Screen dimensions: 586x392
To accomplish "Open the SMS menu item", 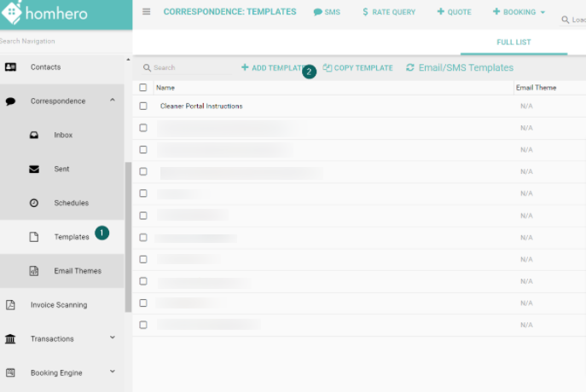I will coord(327,12).
